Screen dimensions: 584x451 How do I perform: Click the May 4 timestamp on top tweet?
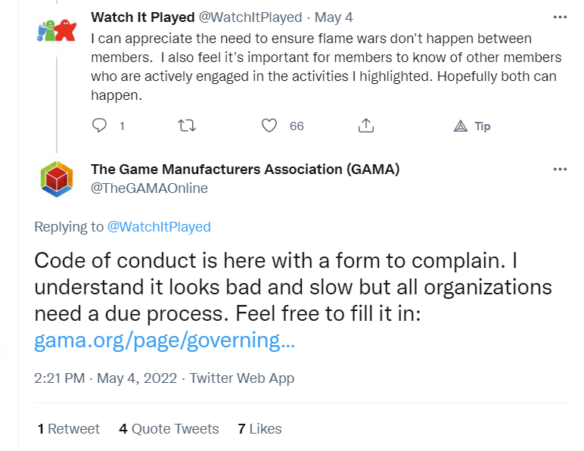333,17
